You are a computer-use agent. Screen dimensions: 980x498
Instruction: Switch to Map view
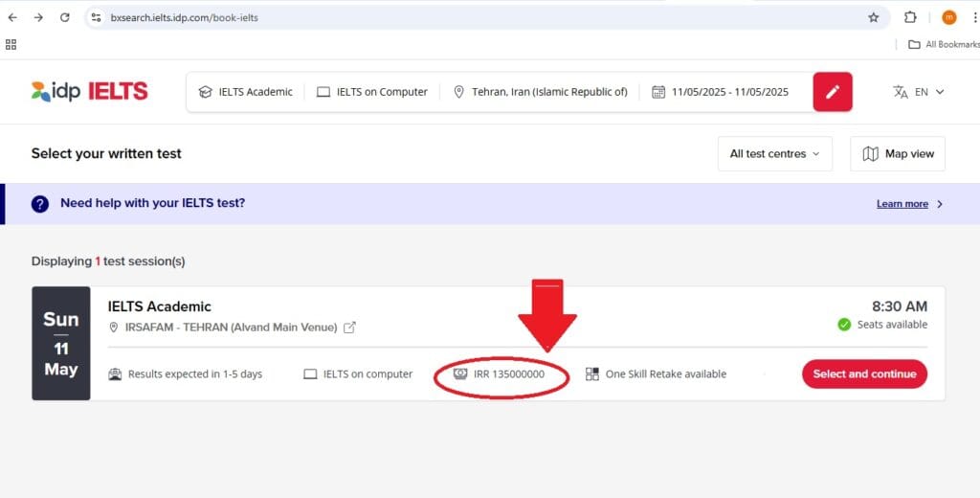(x=897, y=154)
